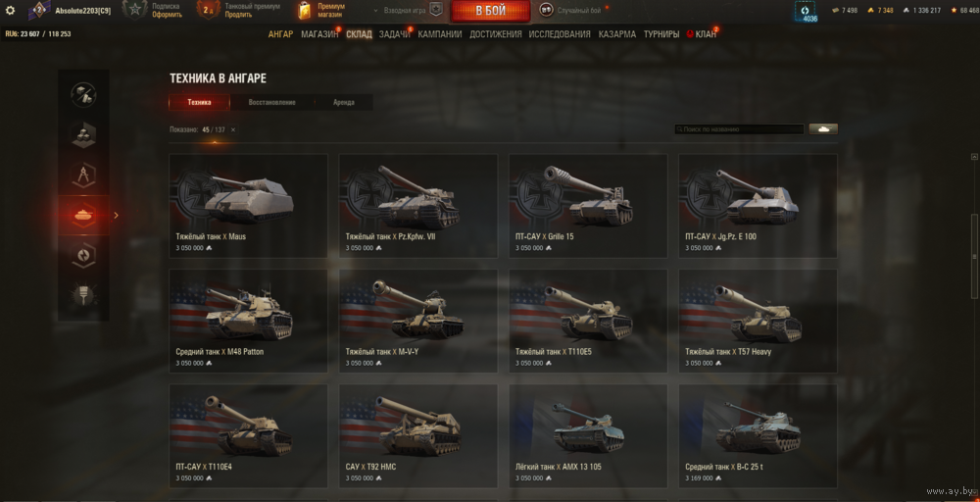The height and width of the screenshot is (502, 980).
Task: Select shells and consumables sidebar icon
Action: (83, 94)
